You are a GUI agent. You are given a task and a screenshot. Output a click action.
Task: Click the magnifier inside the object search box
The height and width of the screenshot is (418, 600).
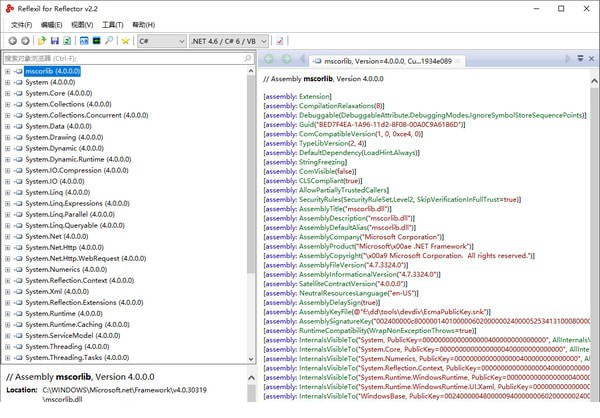[248, 58]
